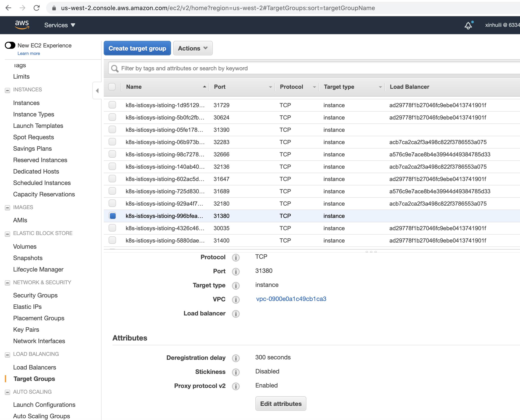Image resolution: width=520 pixels, height=420 pixels.
Task: Click the Stickiness info icon
Action: pos(236,372)
